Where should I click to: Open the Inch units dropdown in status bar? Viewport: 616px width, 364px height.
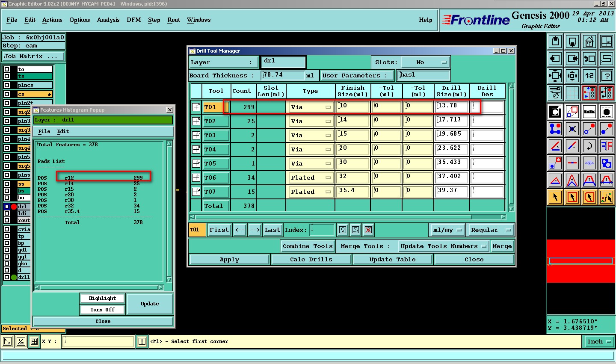pyautogui.click(x=599, y=341)
